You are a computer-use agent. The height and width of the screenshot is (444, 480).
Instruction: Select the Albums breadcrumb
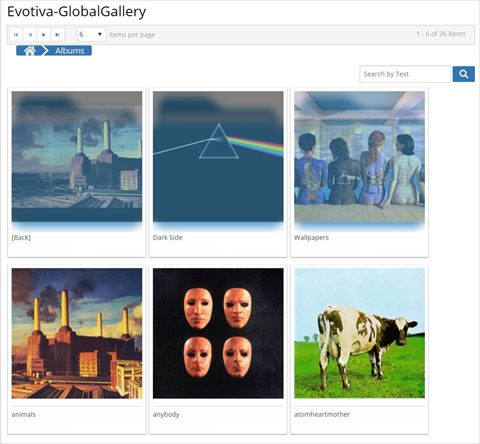(69, 51)
